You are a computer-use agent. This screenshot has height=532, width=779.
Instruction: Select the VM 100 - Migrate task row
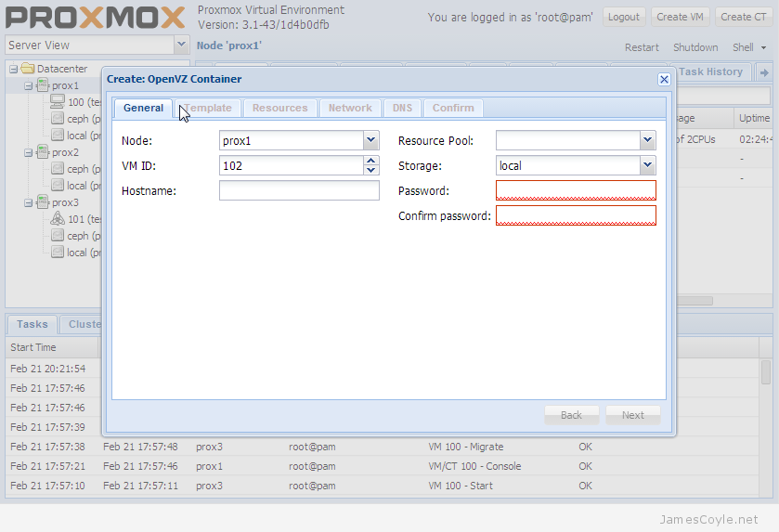pos(382,447)
